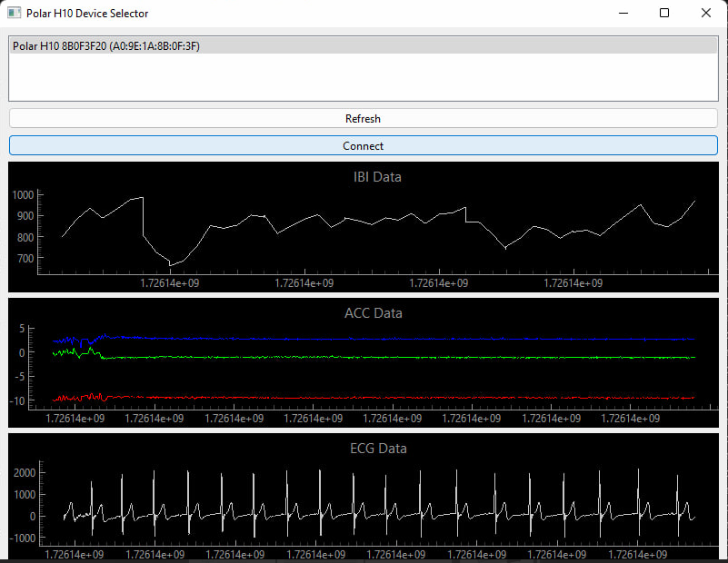Viewport: 728px width, 563px height.
Task: Click the app icon in the title bar
Action: coord(14,14)
